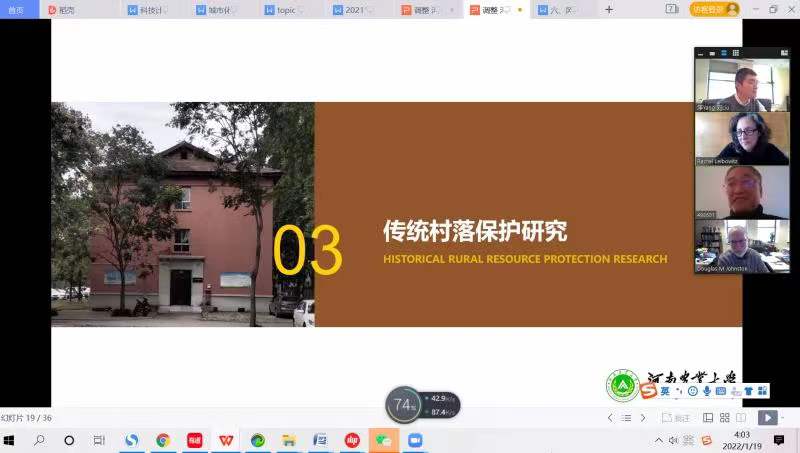Open reading view icon
This screenshot has height=453, width=800.
coord(740,417)
